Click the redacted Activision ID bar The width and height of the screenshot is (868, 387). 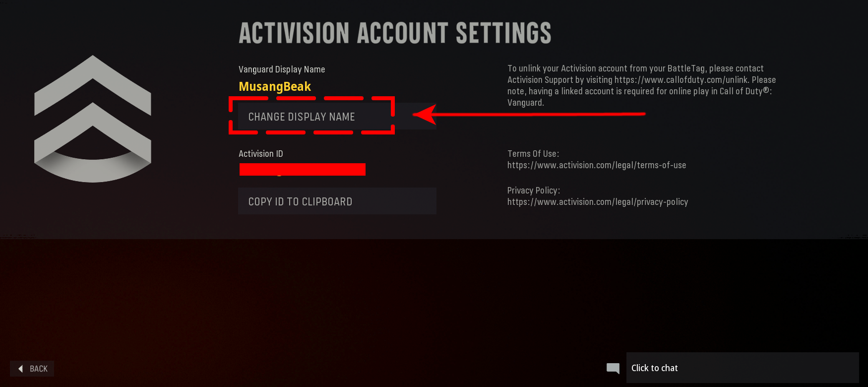303,169
